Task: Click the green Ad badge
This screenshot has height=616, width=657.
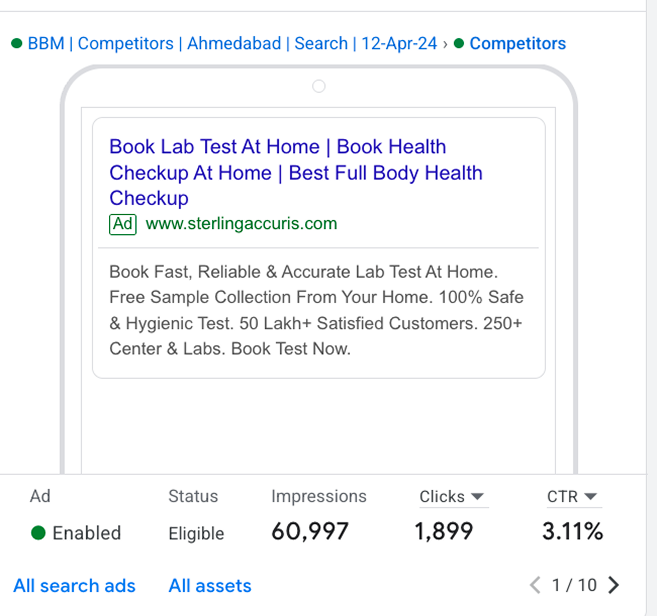Action: click(123, 224)
